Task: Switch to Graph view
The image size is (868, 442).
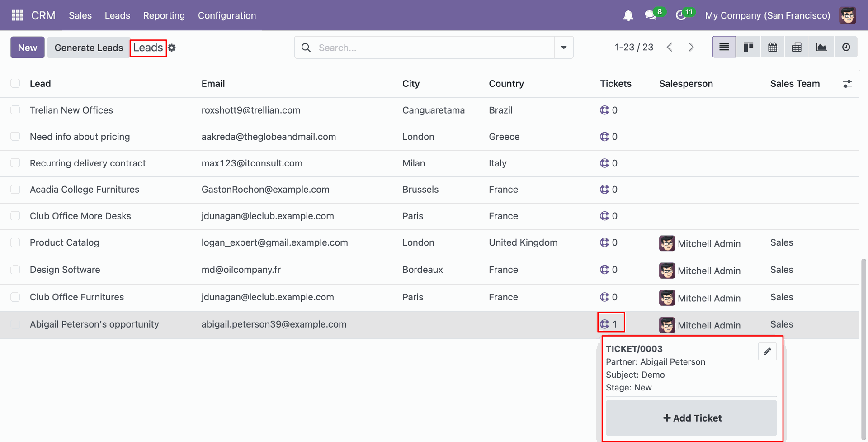Action: pyautogui.click(x=821, y=47)
